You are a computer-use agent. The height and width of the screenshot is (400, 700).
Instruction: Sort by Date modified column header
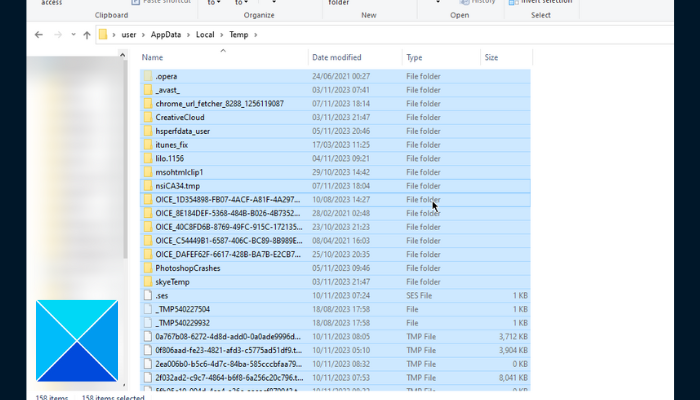(x=336, y=58)
